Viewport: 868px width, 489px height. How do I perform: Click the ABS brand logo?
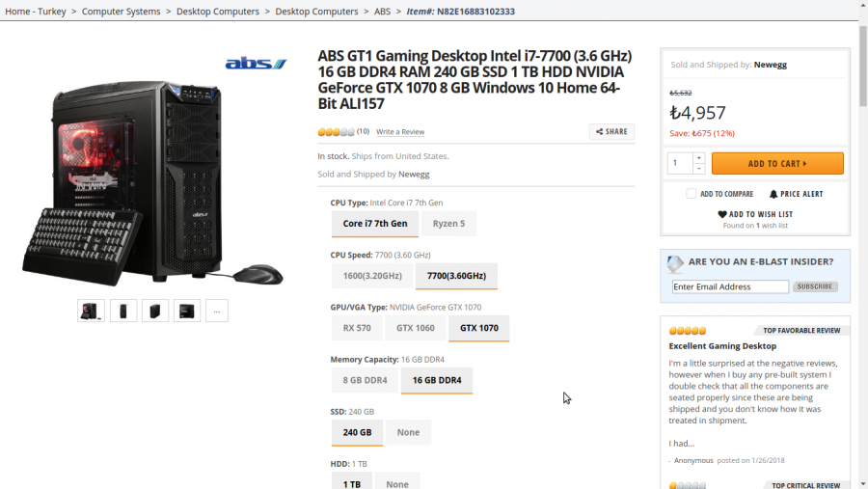[x=256, y=64]
